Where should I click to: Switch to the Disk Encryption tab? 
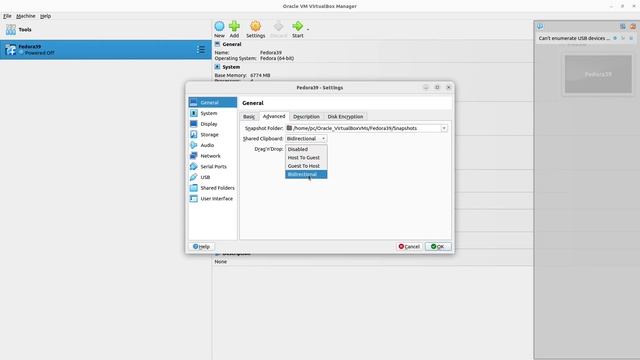point(345,117)
